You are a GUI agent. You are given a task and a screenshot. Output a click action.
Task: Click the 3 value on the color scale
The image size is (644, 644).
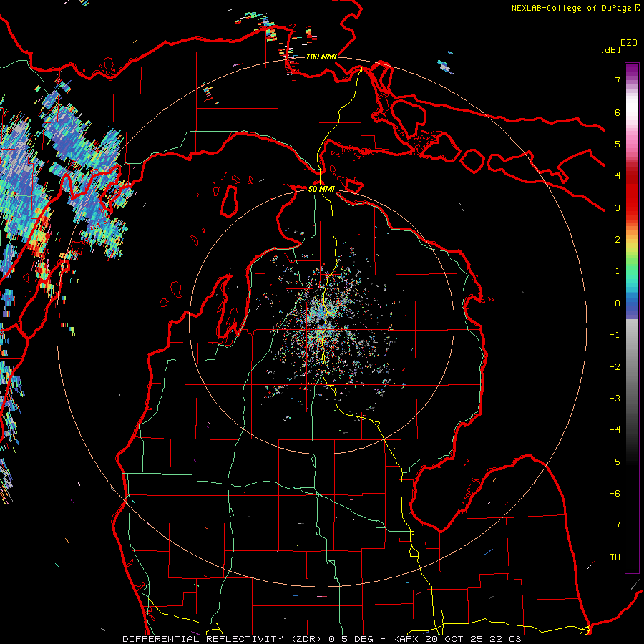[x=618, y=208]
